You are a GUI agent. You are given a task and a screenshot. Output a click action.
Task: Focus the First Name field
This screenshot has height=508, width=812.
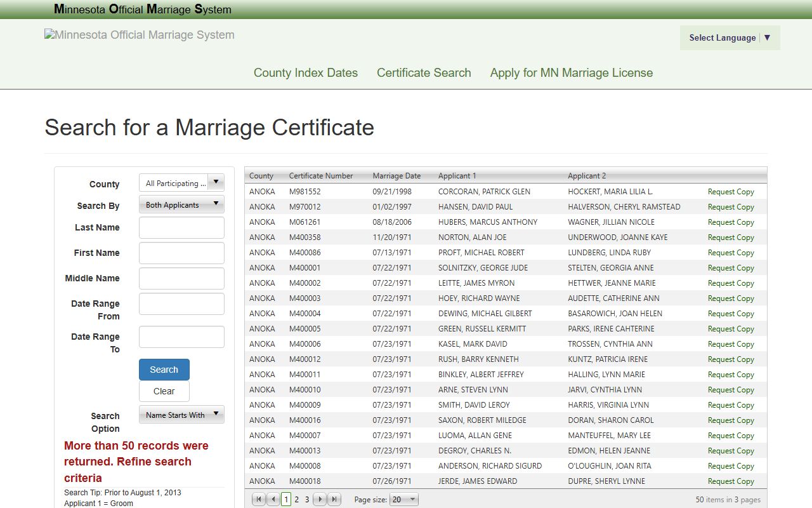(181, 253)
